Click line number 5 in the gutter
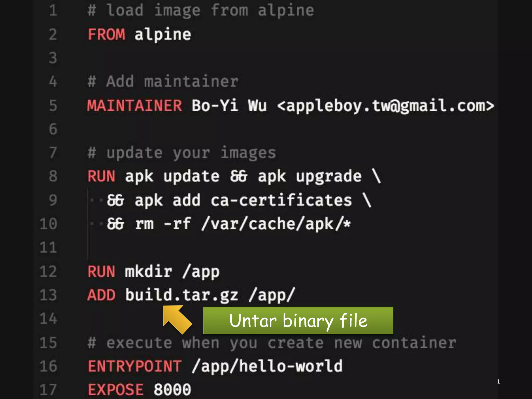 point(53,105)
